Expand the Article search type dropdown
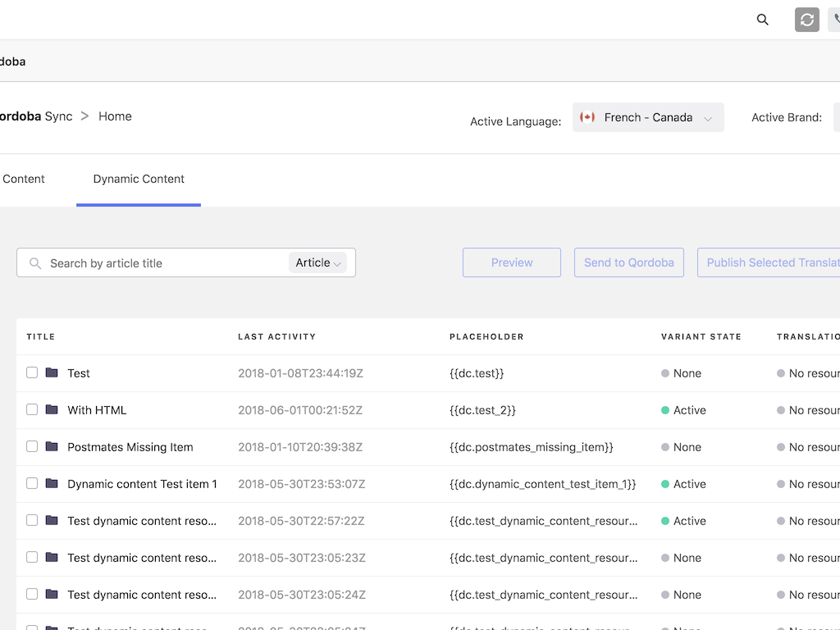The image size is (840, 630). [x=318, y=262]
